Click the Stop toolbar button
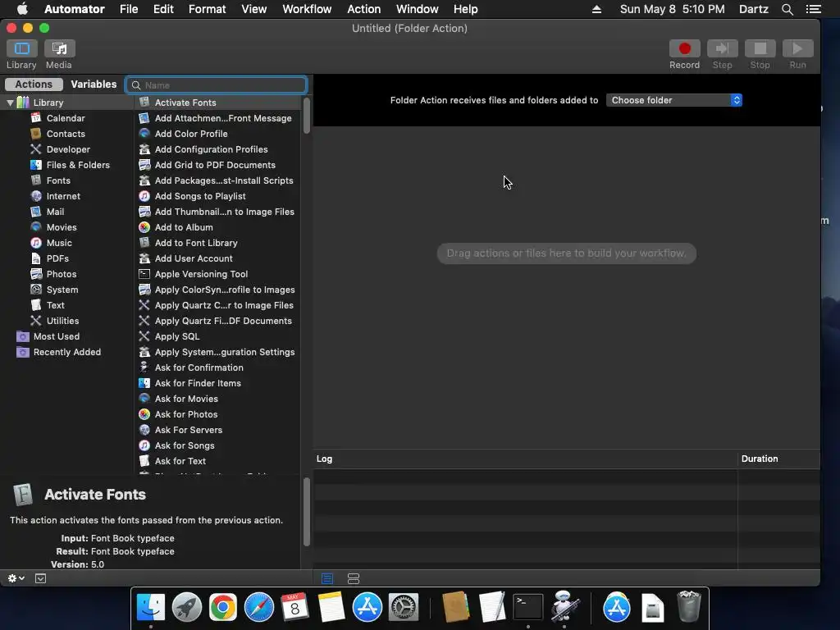Viewport: 840px width, 630px height. click(x=760, y=48)
